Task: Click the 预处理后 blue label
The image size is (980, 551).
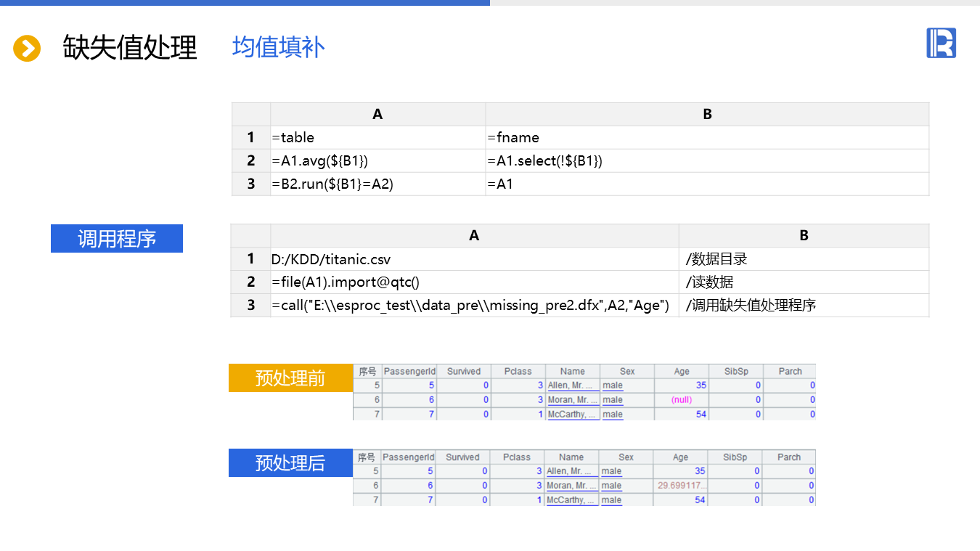Action: click(290, 463)
